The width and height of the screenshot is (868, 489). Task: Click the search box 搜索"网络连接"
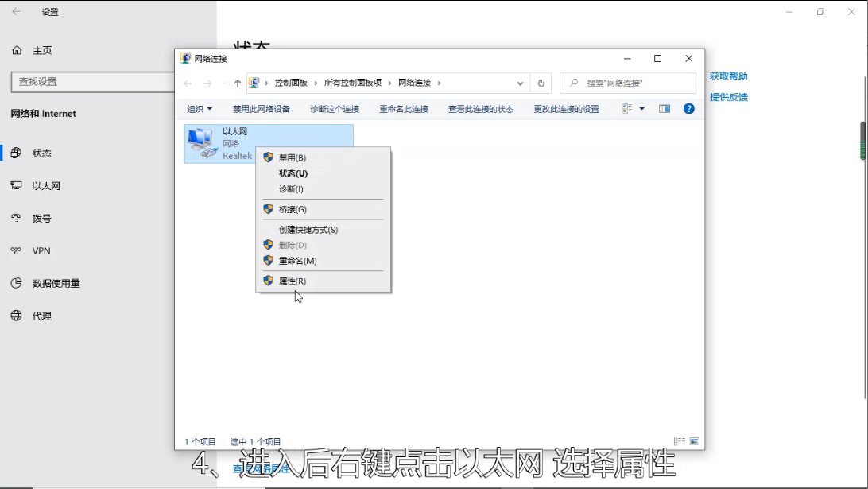pyautogui.click(x=628, y=83)
